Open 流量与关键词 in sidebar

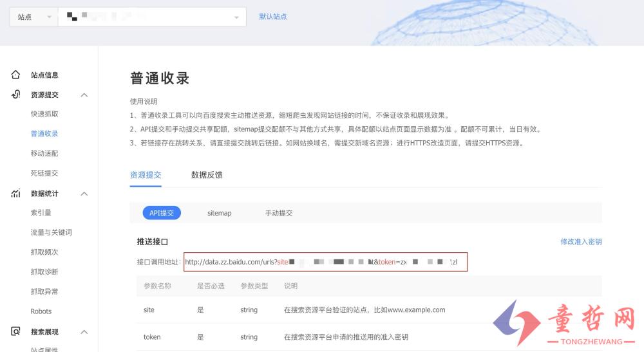point(52,232)
